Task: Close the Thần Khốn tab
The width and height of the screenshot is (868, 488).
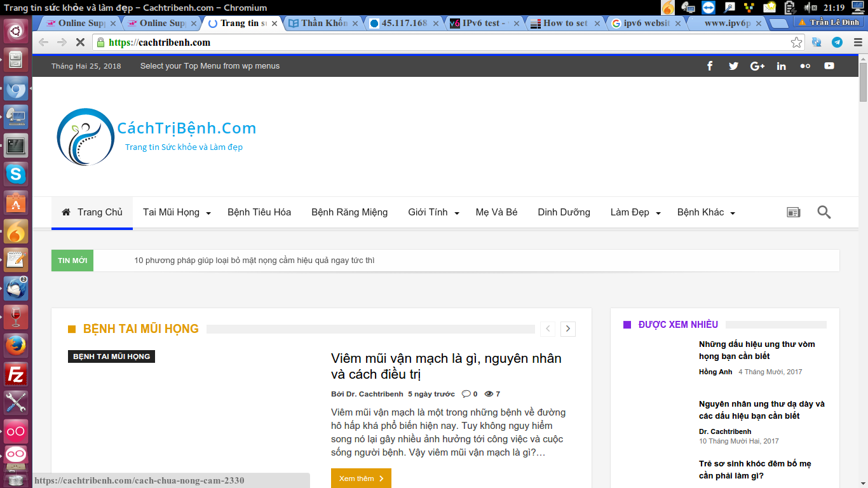Action: click(355, 24)
